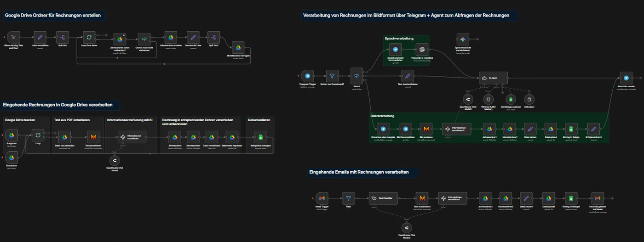Open the Dateiname anpassen node
This screenshot has height=242, width=644.
(x=232, y=137)
